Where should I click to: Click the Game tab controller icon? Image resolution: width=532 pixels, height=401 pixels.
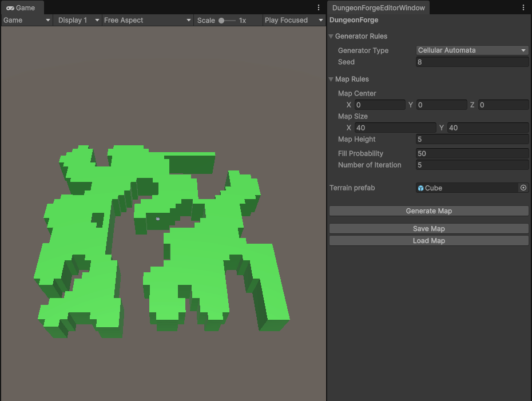(x=10, y=8)
